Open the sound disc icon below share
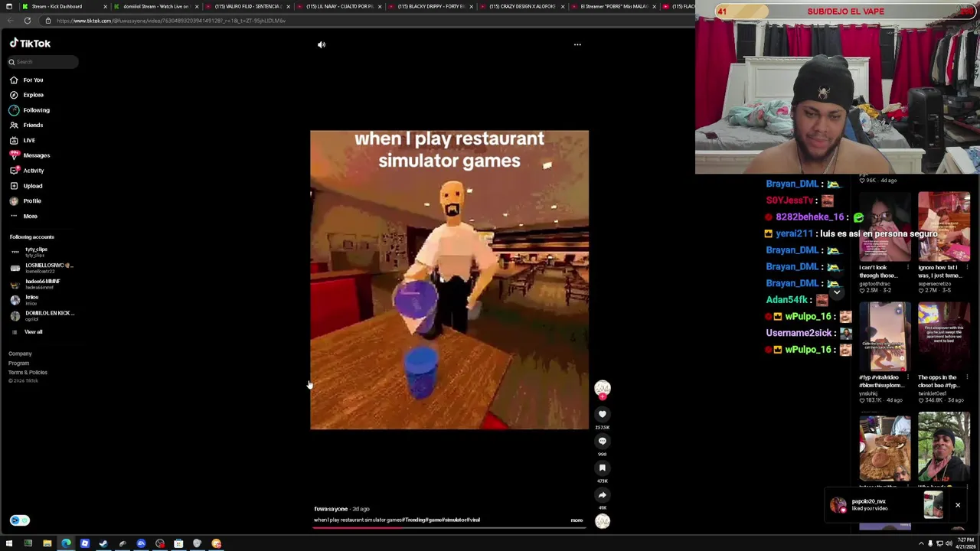 click(603, 521)
